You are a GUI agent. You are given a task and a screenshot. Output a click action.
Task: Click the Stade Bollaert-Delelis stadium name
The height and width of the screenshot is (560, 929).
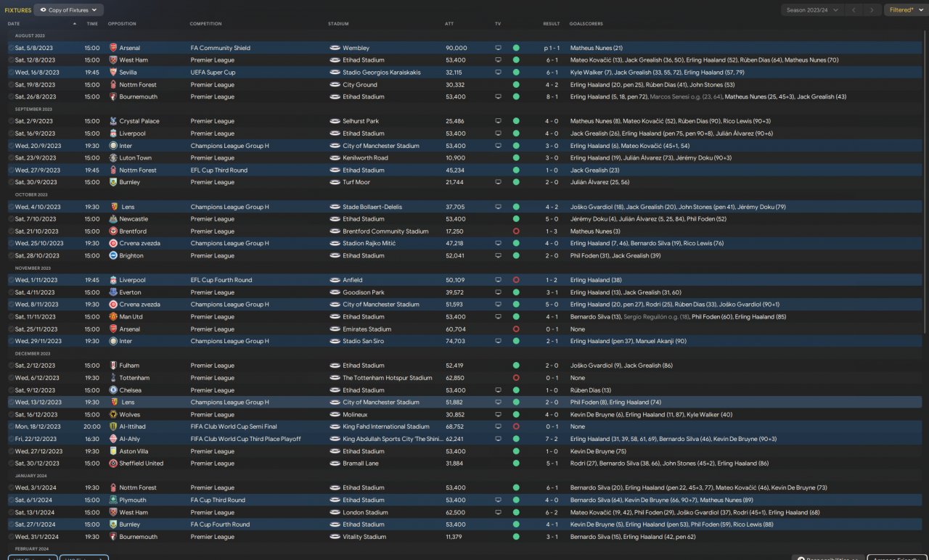click(373, 207)
